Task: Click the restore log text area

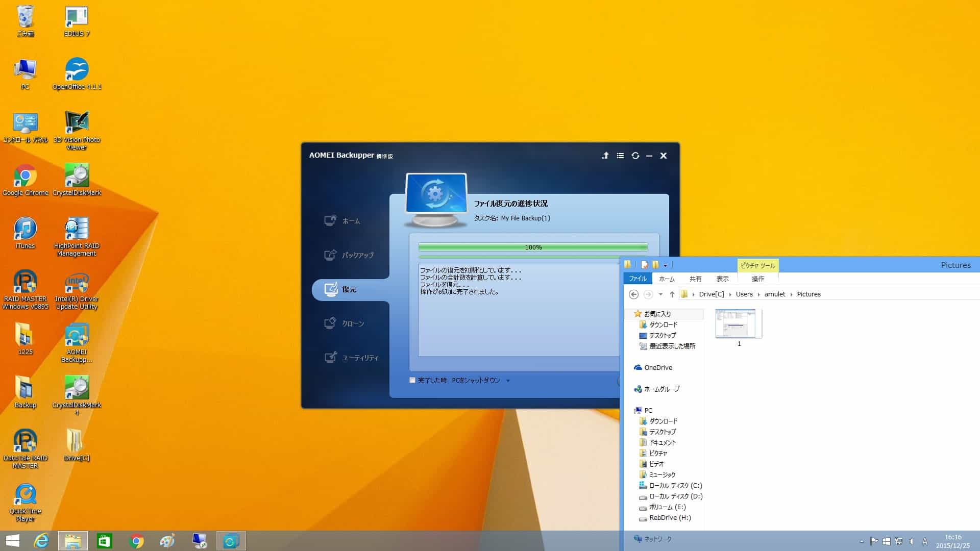Action: pos(519,310)
